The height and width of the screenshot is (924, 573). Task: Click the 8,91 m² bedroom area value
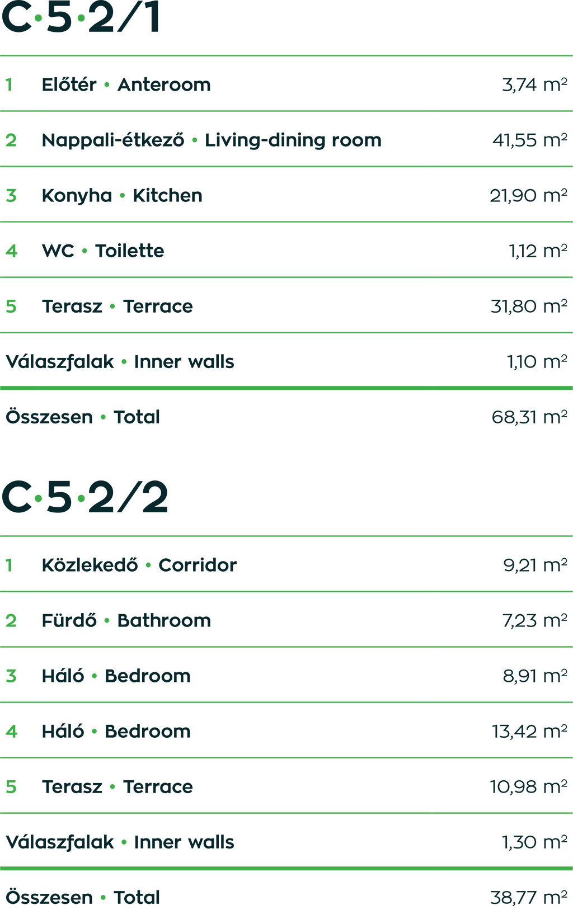pyautogui.click(x=535, y=676)
